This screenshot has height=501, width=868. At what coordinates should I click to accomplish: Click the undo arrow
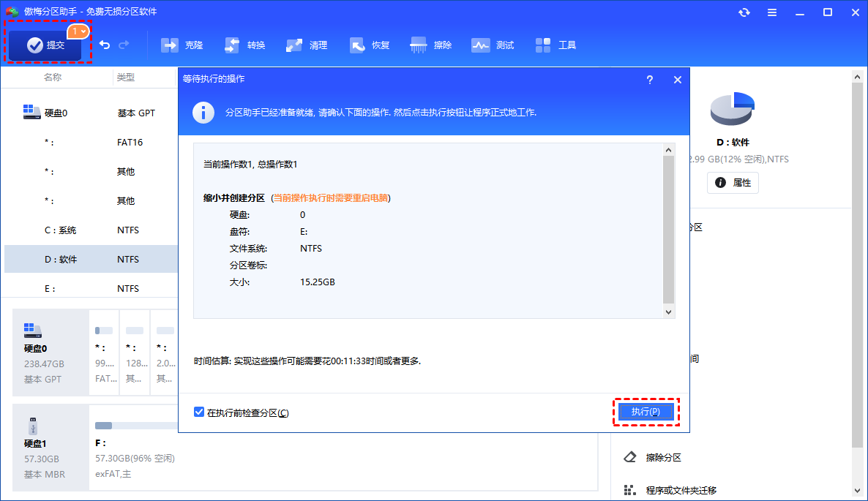104,45
